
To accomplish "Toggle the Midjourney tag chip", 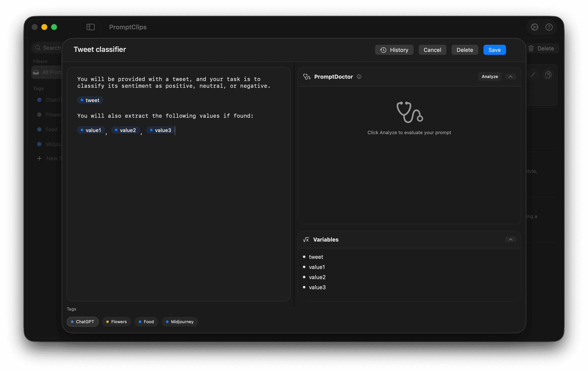I will click(x=180, y=322).
